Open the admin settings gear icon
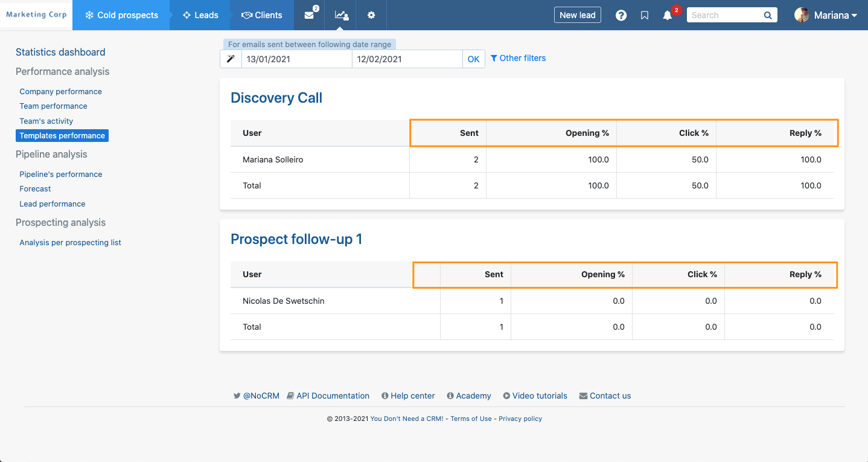Screen dimensions: 868x462 pos(371,15)
